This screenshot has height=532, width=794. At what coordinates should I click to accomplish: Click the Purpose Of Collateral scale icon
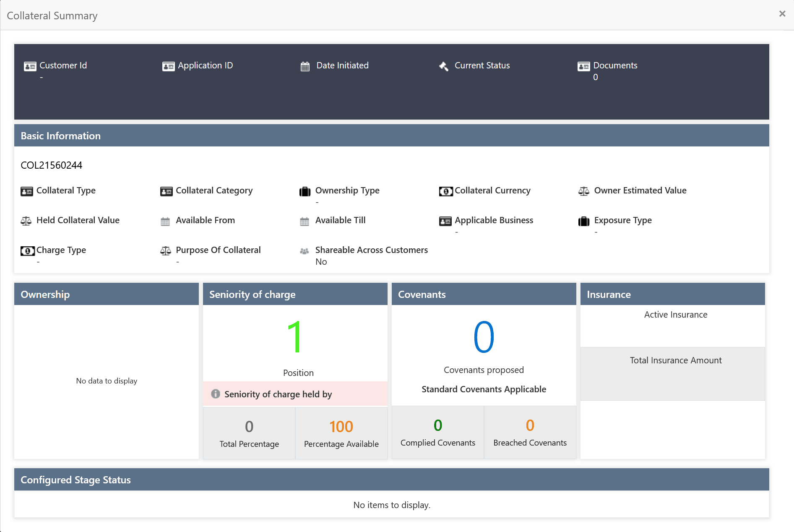tap(166, 251)
